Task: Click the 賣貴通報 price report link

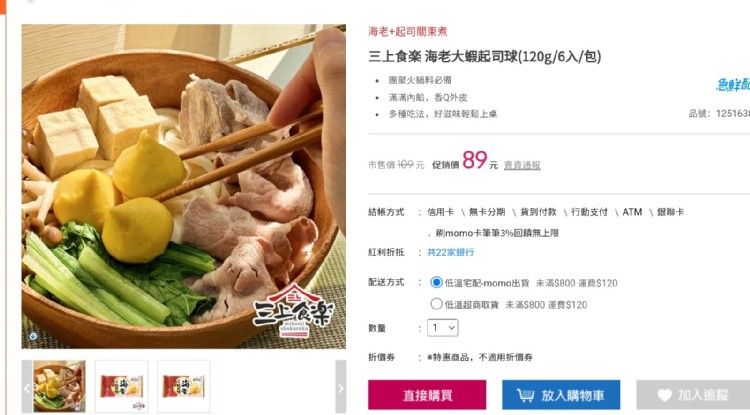Action: pos(522,165)
